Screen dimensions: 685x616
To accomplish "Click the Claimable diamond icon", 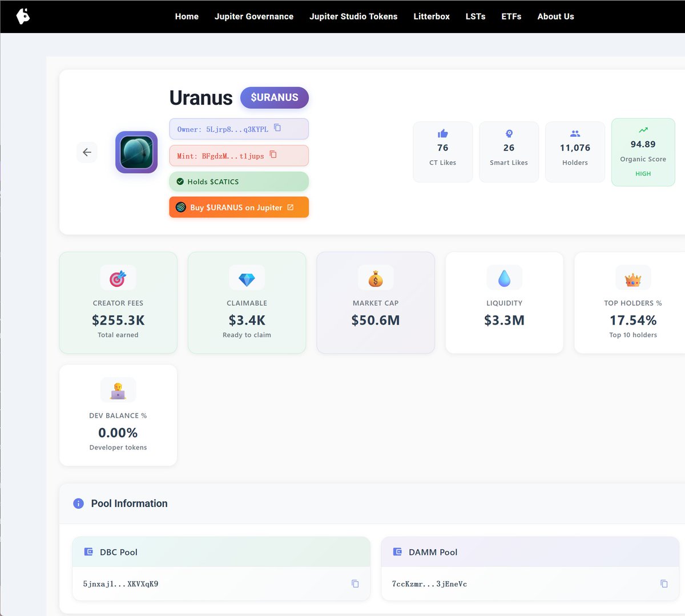I will tap(247, 278).
